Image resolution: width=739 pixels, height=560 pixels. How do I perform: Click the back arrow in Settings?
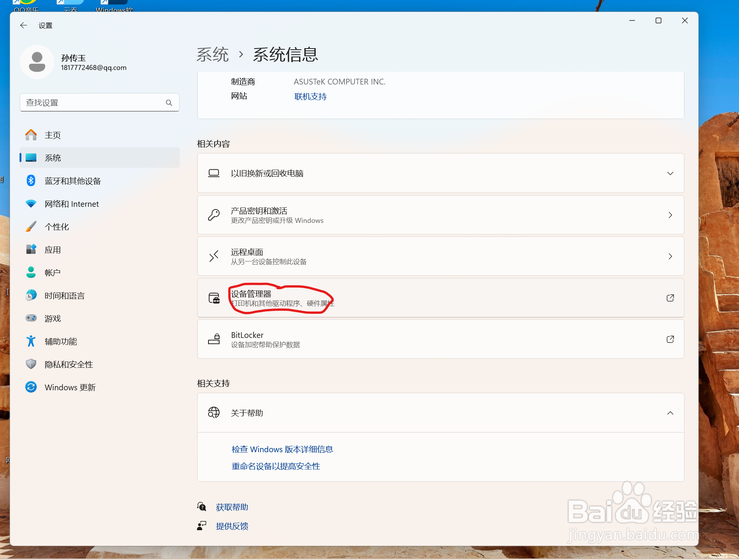click(x=23, y=25)
